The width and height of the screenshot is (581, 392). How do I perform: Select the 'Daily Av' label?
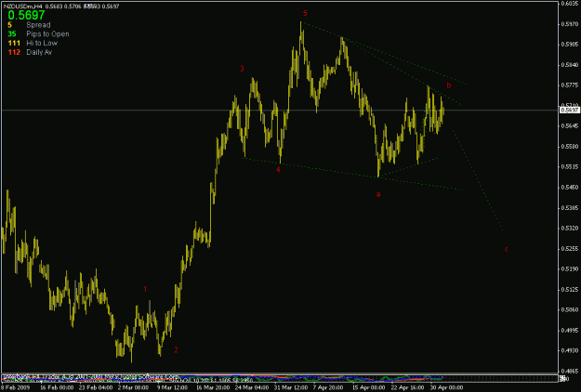coord(39,52)
